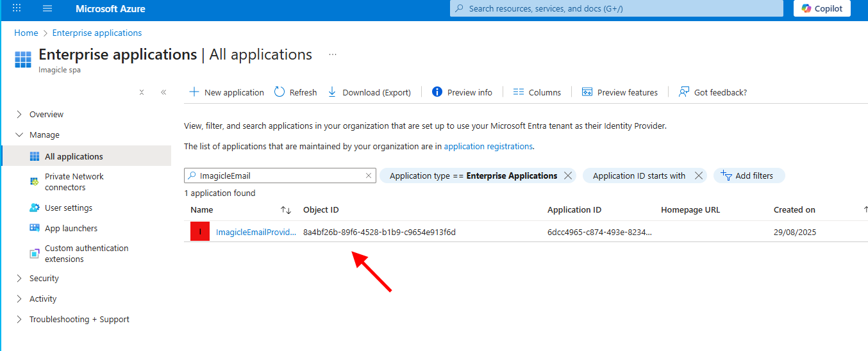Clear the ImagicleEmail search text
This screenshot has width=868, height=351.
point(369,175)
